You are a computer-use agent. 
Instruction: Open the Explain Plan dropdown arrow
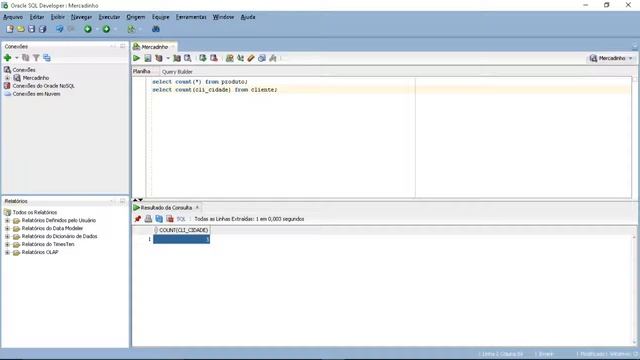(x=168, y=58)
